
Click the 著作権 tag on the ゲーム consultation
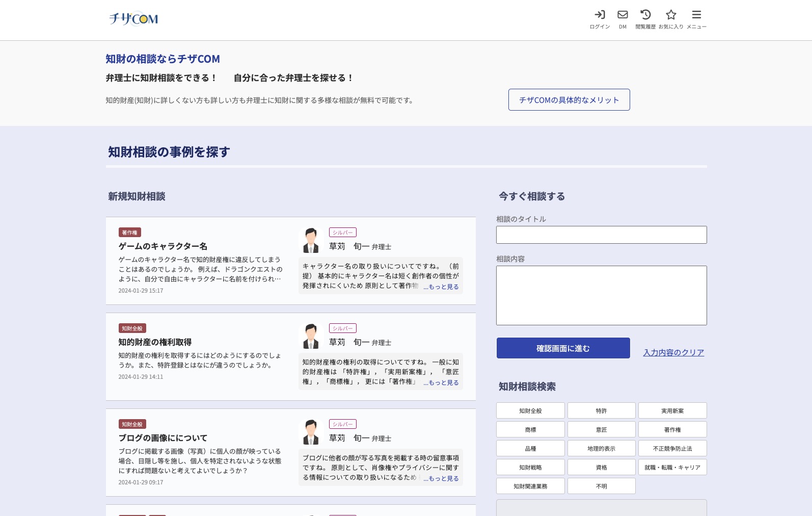tap(129, 233)
